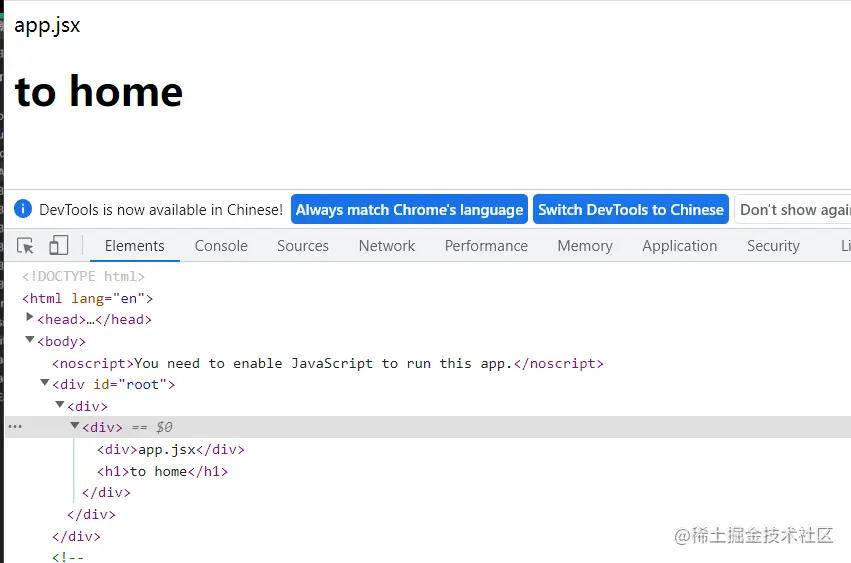The image size is (851, 563).
Task: Select the <div>app.jsx</div> node
Action: pyautogui.click(x=171, y=450)
